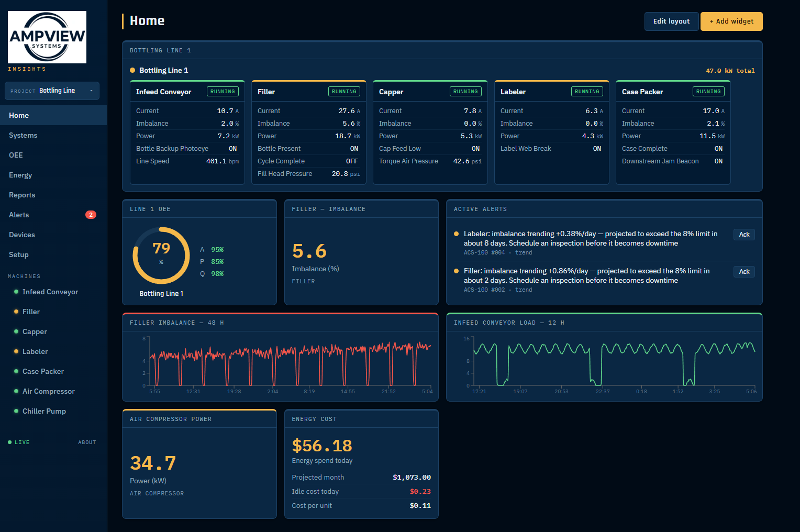
Task: Click the Capper card title
Action: coord(391,92)
